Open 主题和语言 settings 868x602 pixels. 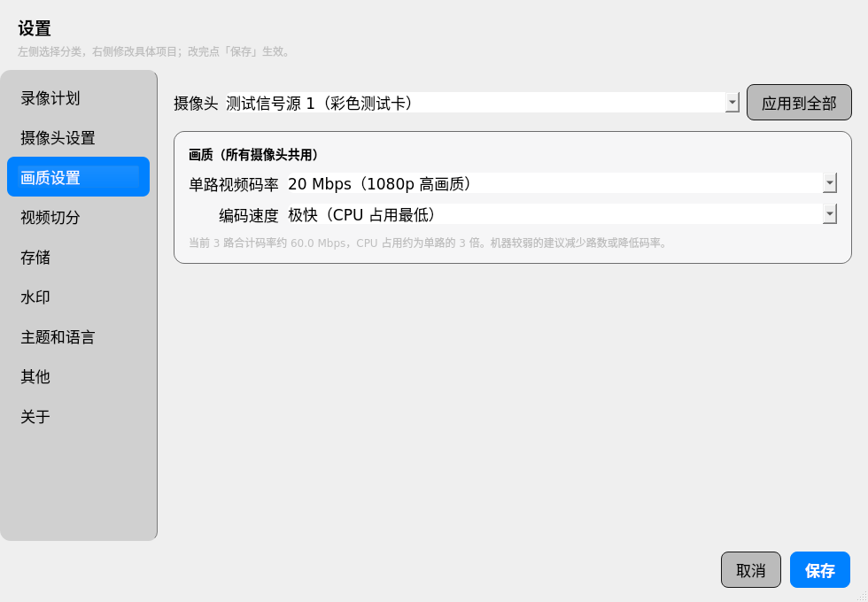[x=78, y=336]
